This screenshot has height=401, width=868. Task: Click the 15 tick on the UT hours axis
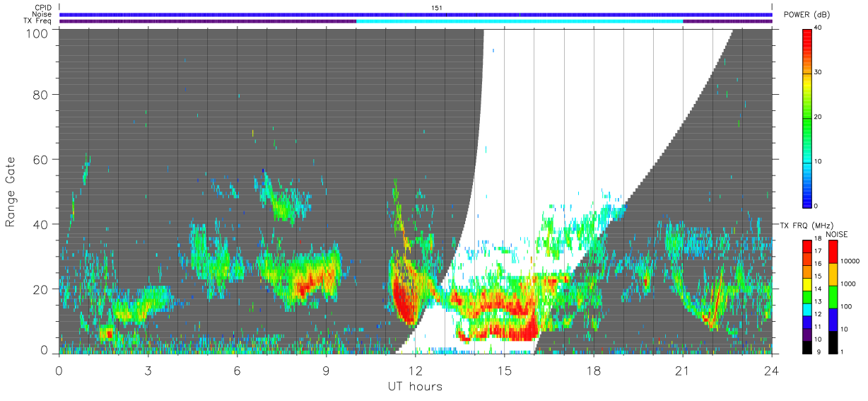pos(504,371)
